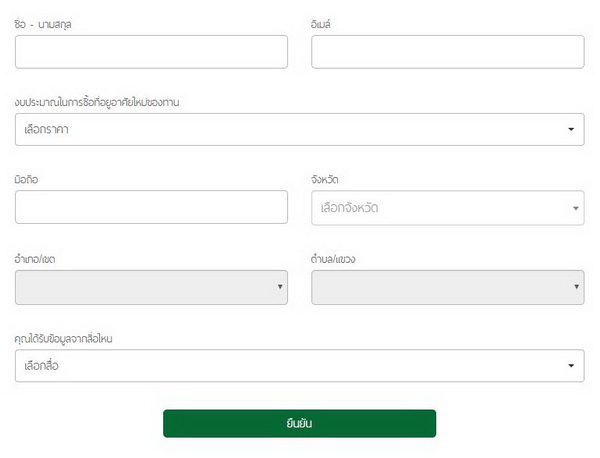Click the มือถือ mobile number field

tap(151, 207)
